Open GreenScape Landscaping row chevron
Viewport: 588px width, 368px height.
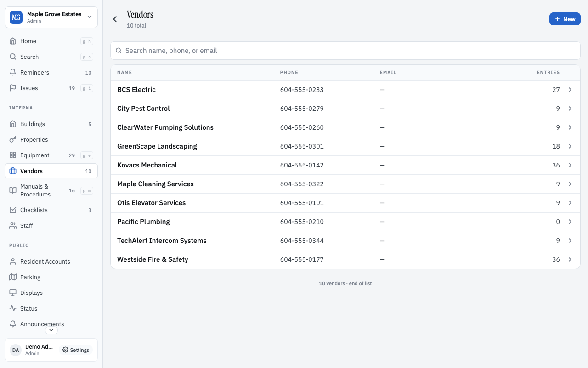tap(570, 146)
